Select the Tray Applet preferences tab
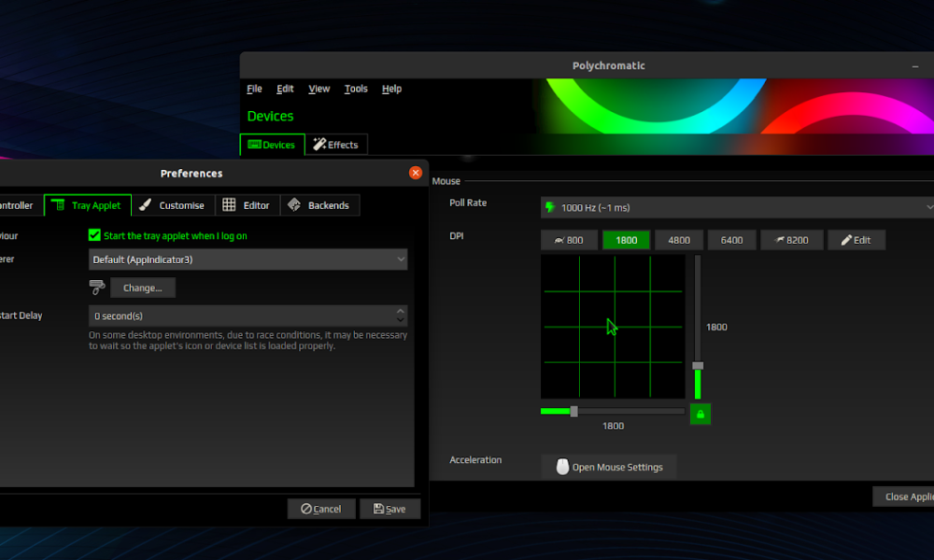934x560 pixels. (88, 205)
